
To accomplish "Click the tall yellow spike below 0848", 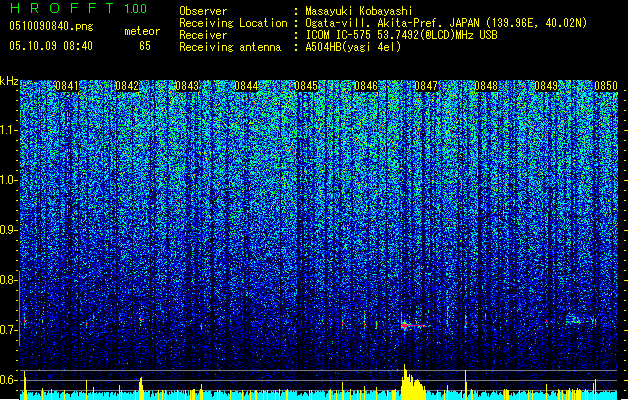I will 465,384.
